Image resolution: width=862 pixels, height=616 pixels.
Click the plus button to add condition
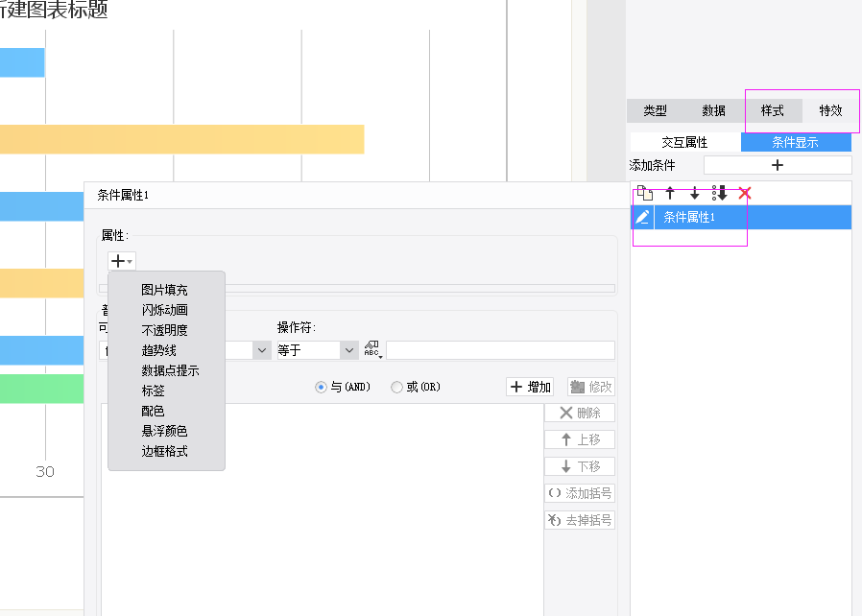778,165
